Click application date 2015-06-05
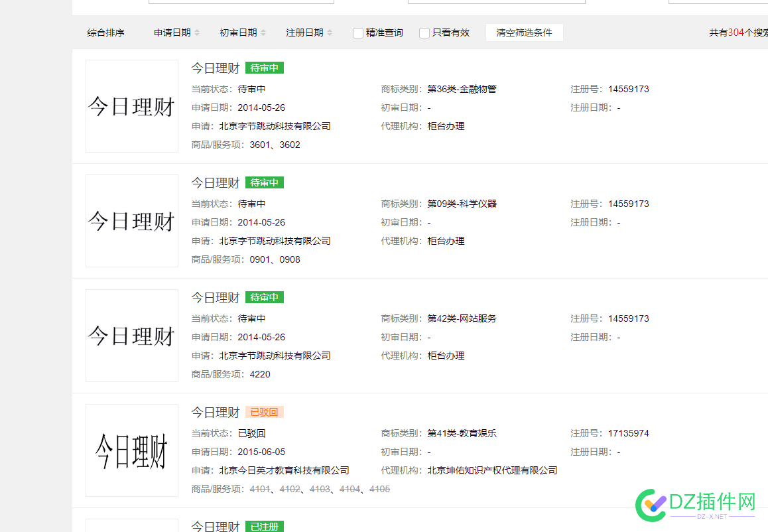The height and width of the screenshot is (532, 768). (x=261, y=452)
